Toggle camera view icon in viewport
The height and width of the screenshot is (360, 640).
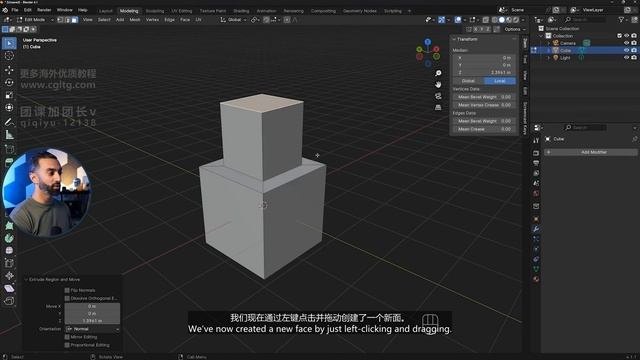(438, 96)
